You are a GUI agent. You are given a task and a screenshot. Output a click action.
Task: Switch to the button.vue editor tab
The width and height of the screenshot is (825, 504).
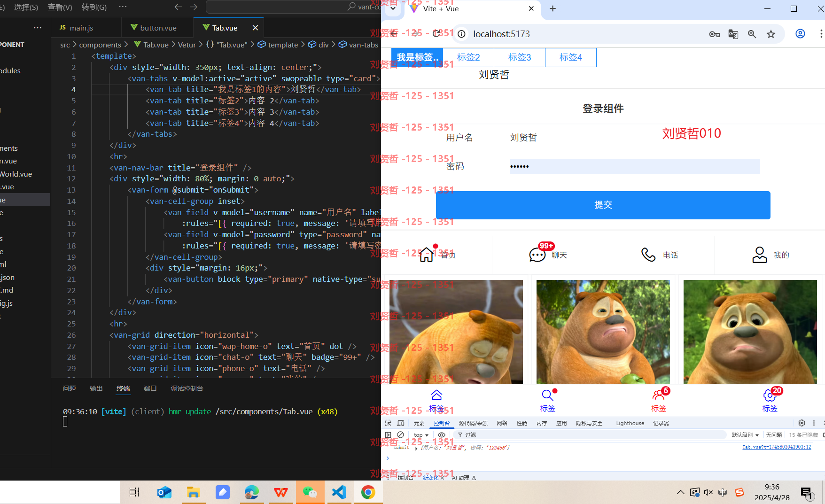point(154,28)
